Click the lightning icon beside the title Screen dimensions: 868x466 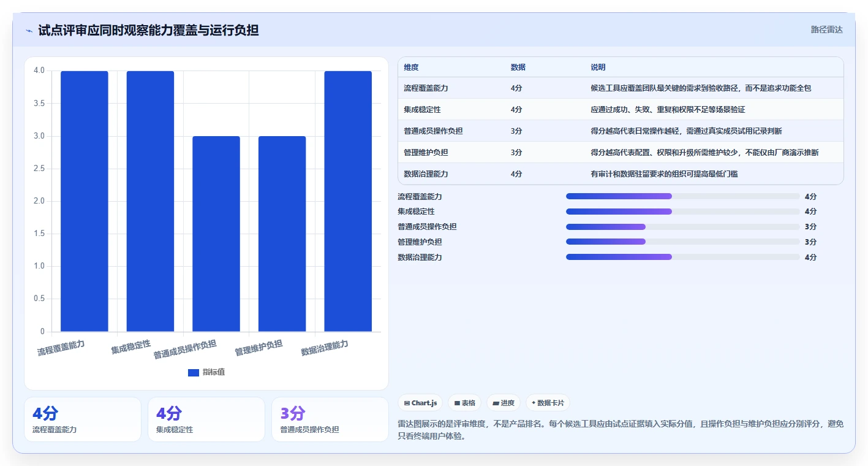[x=29, y=31]
